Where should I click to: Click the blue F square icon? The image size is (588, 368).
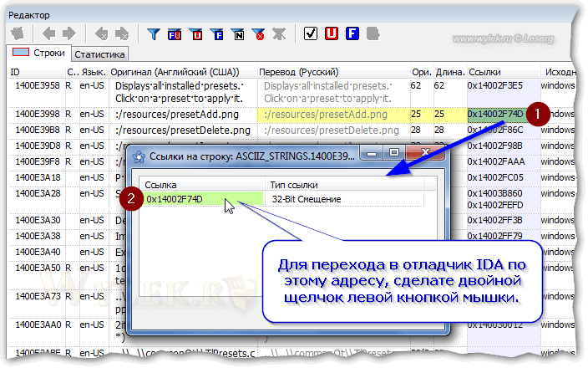point(352,33)
